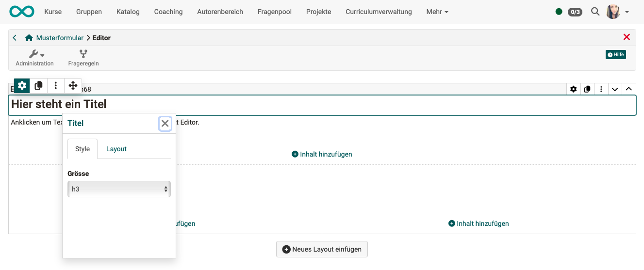Move layout down with chevron arrow
Viewport: 644px width, 270px height.
coord(615,89)
